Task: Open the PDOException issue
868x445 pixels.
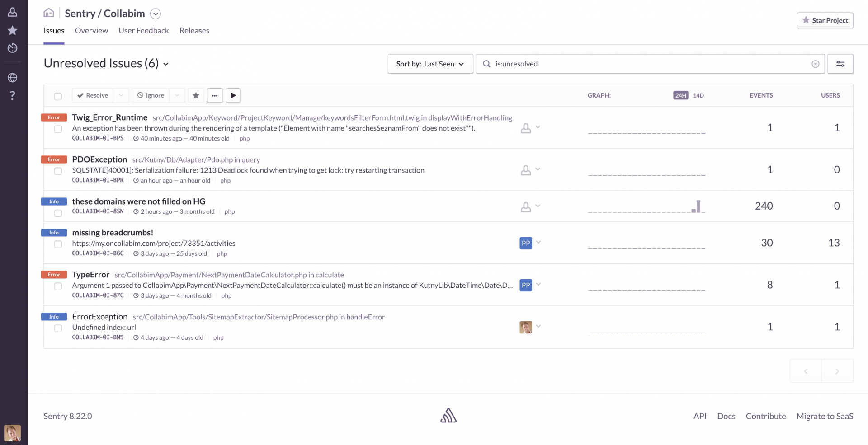Action: [99, 159]
